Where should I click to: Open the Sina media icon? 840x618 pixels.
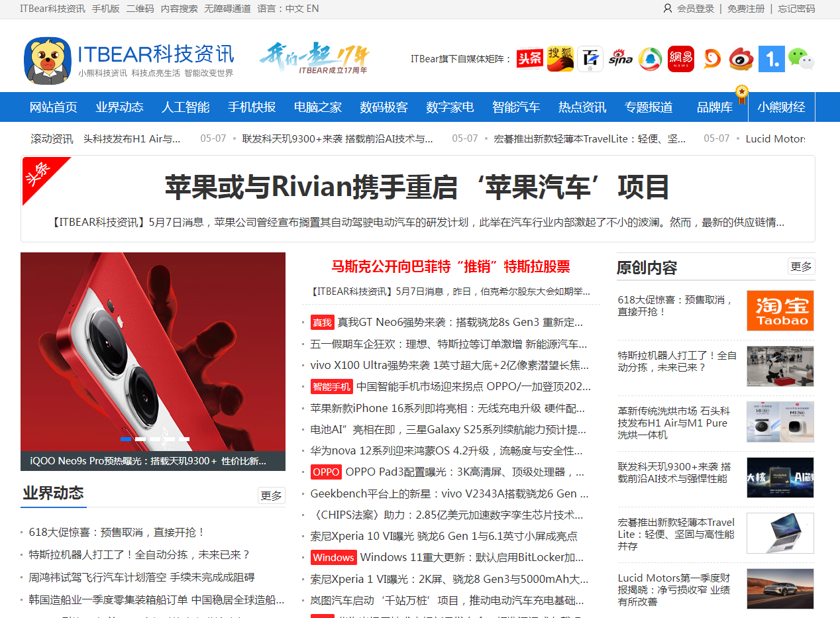(621, 59)
